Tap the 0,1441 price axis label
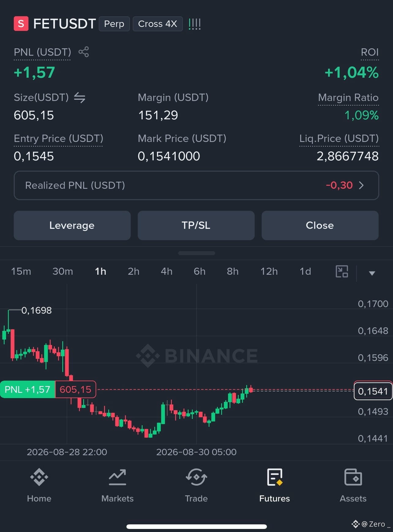Viewport: 393px width, 532px height. 373,438
